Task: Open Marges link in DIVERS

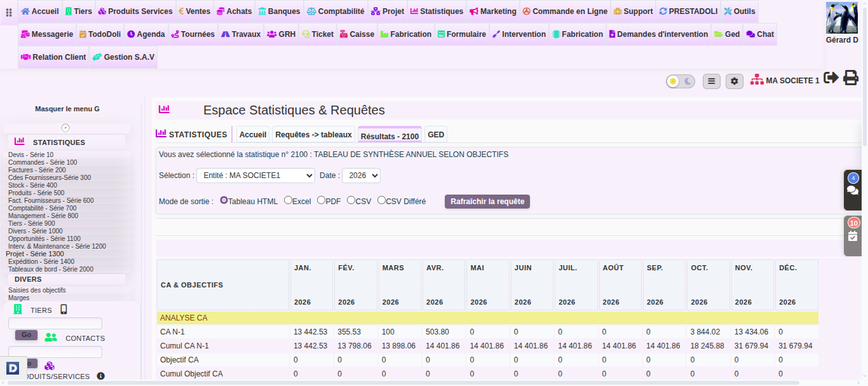Action: point(18,298)
